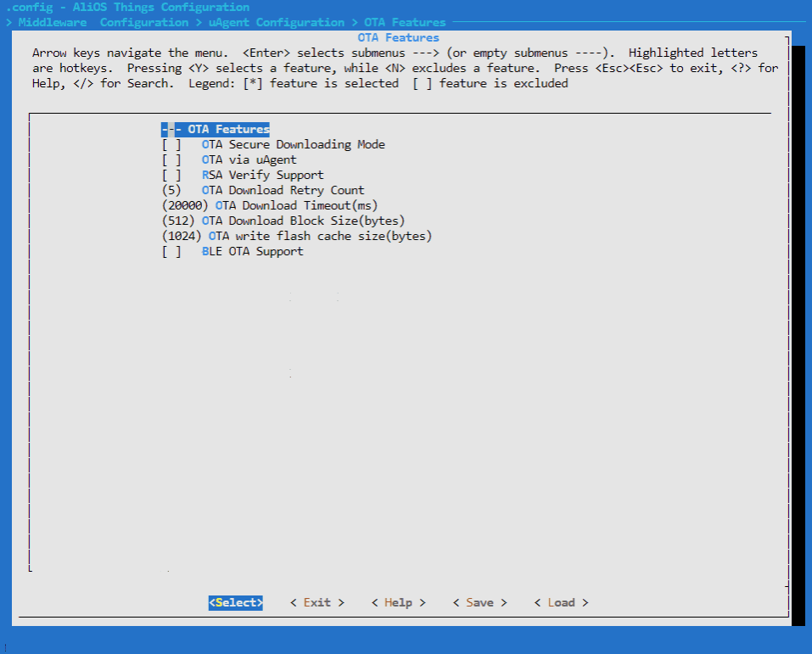Check the RSA Verify Support box
Viewport: 812px width, 654px height.
171,176
